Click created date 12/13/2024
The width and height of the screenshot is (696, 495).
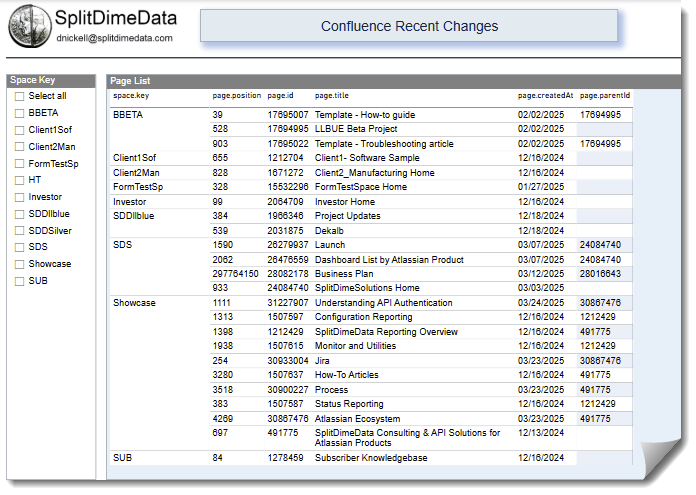[541, 433]
